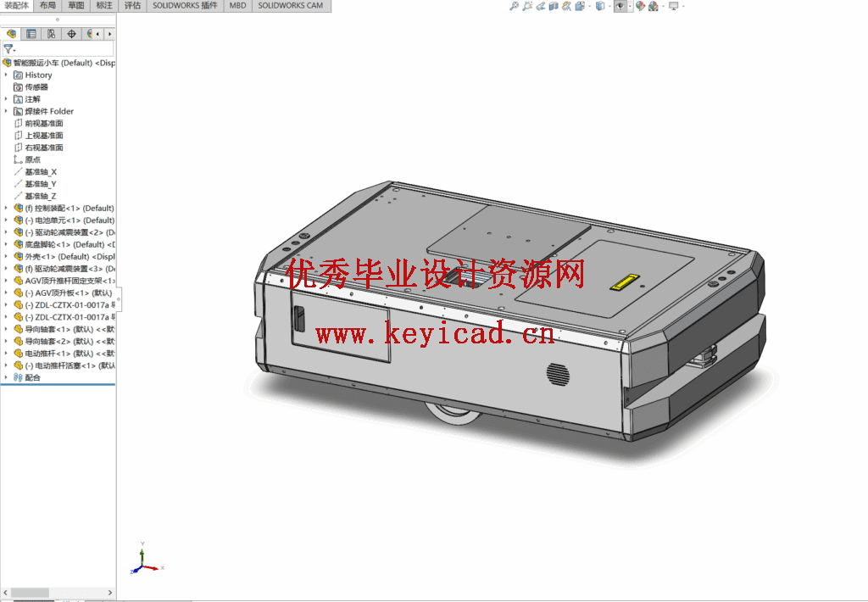Open the 评估 ribbon tab
The image size is (868, 602).
click(x=132, y=6)
